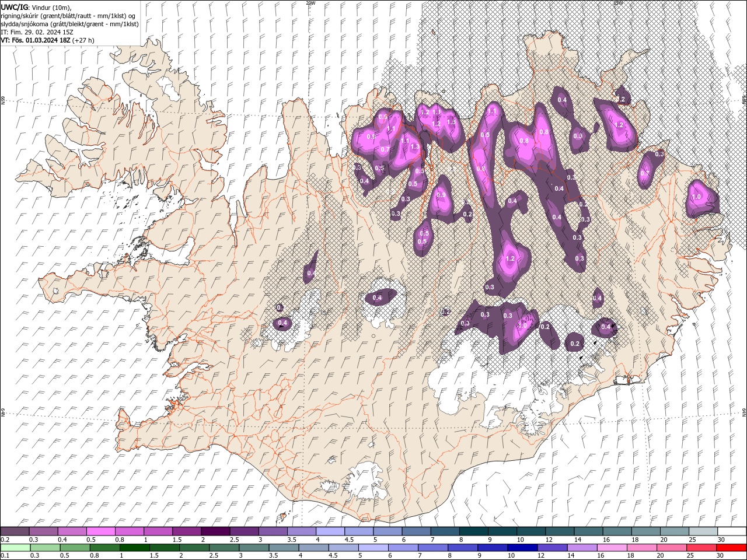Image resolution: width=747 pixels, height=560 pixels.
Task: Pick the upper legend swatch starting at 0.4
Action: pyautogui.click(x=72, y=531)
